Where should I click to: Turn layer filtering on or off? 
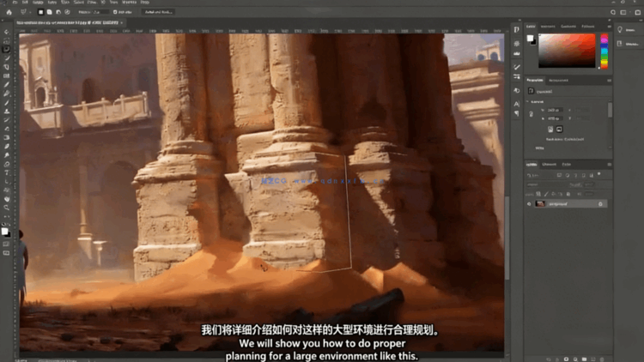(x=599, y=174)
